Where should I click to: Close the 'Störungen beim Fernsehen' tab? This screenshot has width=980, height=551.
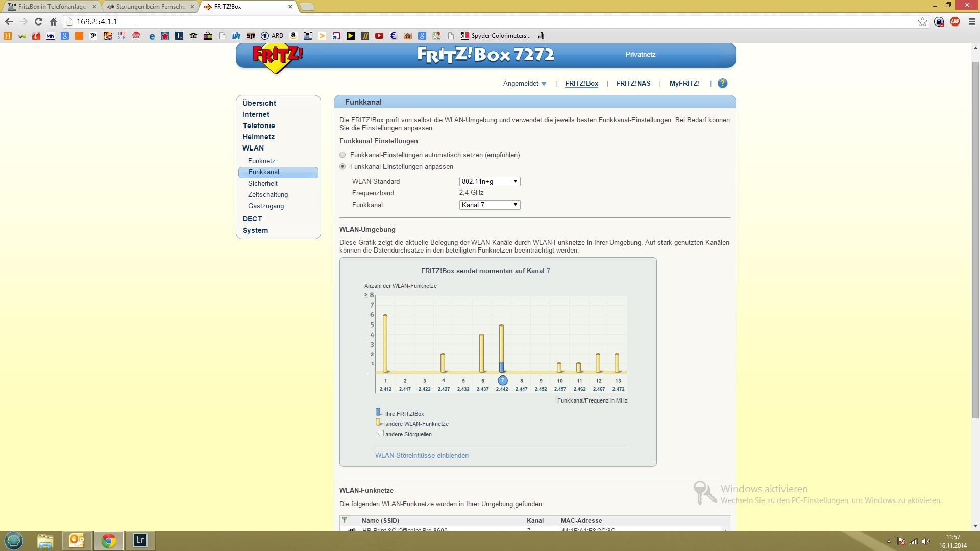coord(192,7)
